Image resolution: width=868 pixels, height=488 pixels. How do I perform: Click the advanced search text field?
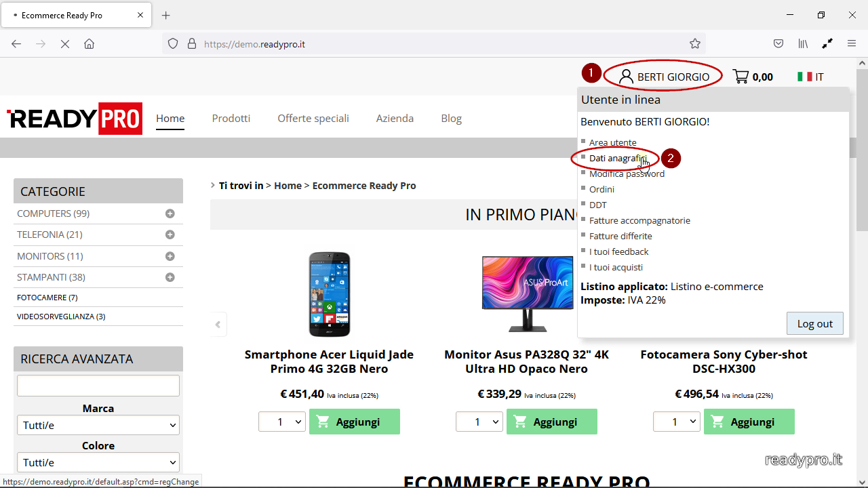pyautogui.click(x=98, y=386)
